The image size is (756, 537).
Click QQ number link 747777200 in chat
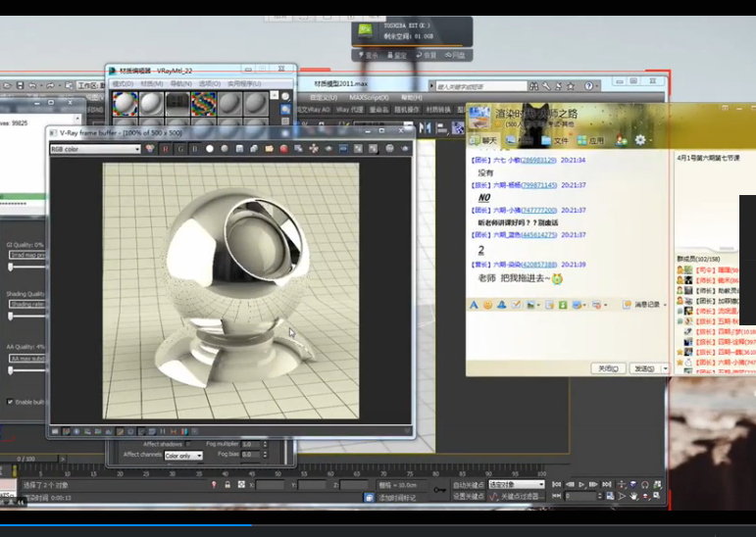click(539, 210)
